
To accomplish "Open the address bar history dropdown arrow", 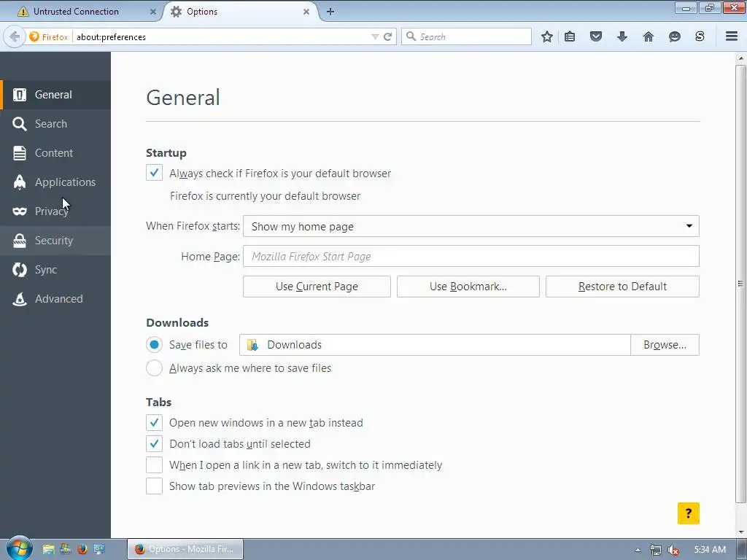I will (x=375, y=36).
